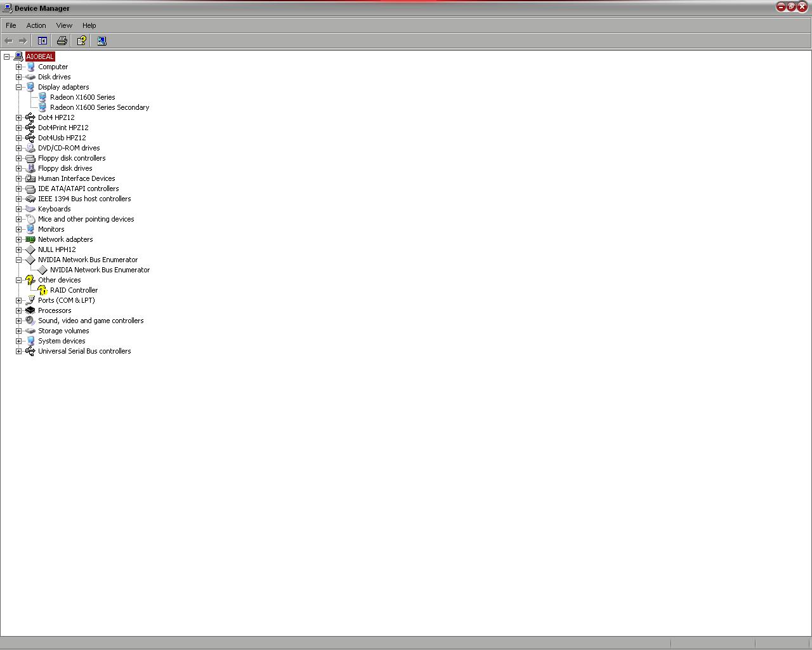Expand the NULL HPH12 category
This screenshot has height=650, width=812.
pos(19,249)
